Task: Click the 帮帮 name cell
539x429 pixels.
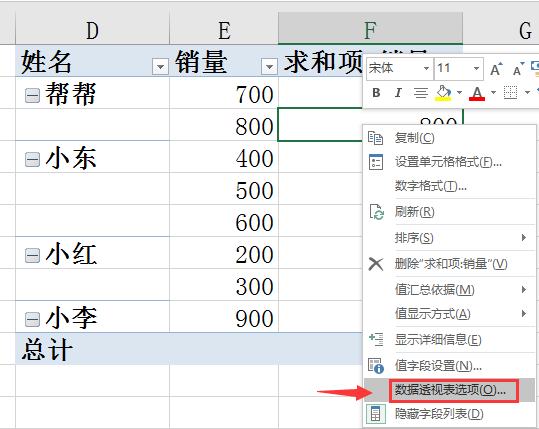Action: (92, 94)
